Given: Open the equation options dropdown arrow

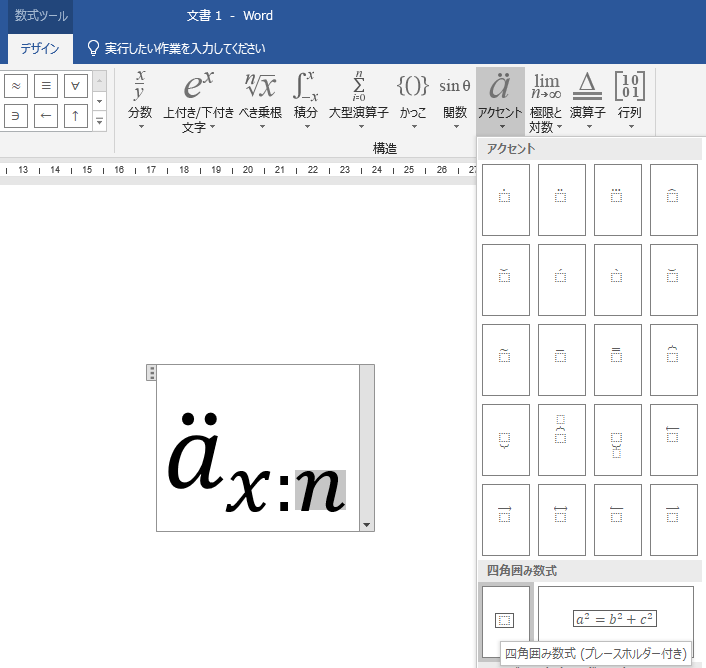Looking at the screenshot, I should (367, 525).
